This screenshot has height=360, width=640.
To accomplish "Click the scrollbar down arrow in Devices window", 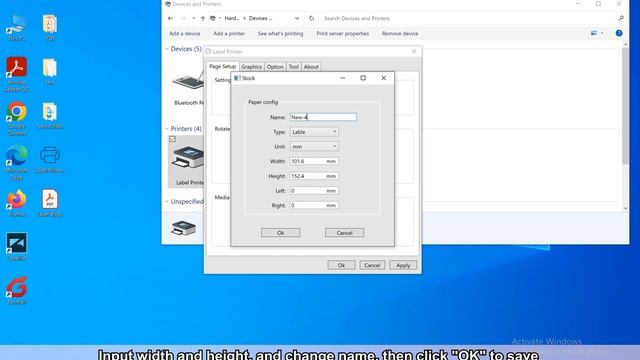I will pos(625,208).
